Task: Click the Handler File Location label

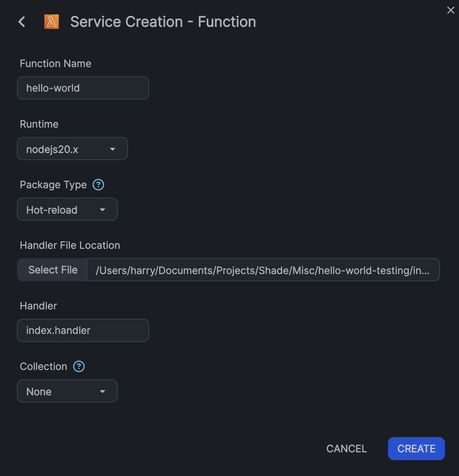Action: point(70,245)
